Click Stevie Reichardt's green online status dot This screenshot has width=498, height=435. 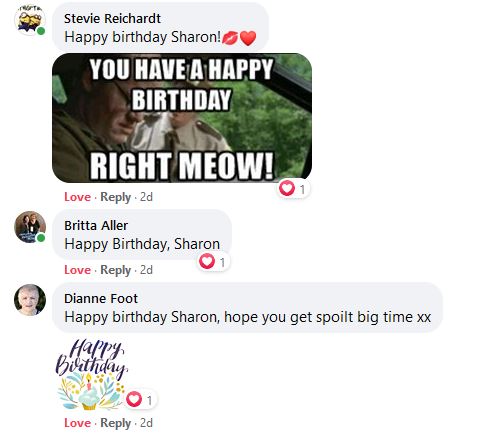(41, 31)
